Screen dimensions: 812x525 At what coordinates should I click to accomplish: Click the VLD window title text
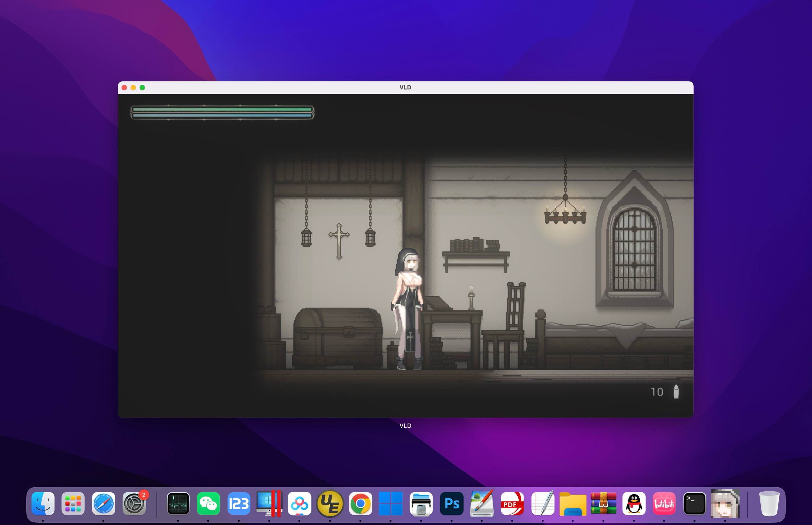point(405,87)
